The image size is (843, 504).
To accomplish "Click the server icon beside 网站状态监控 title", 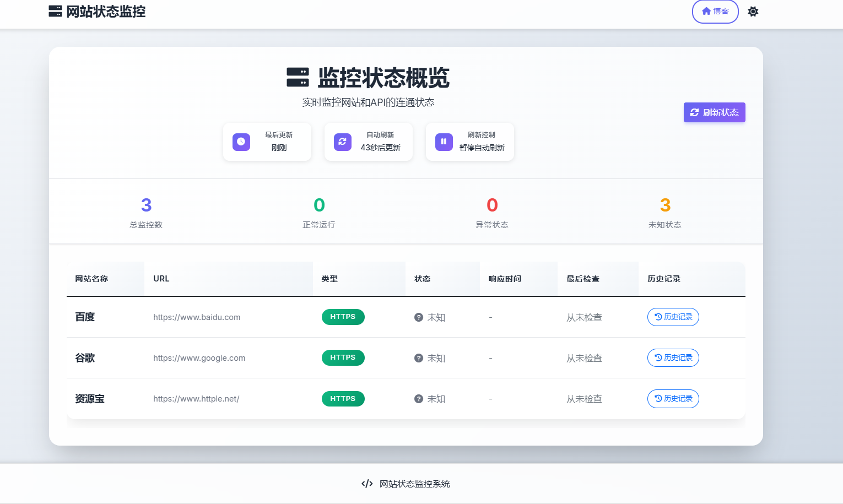I will tap(55, 11).
